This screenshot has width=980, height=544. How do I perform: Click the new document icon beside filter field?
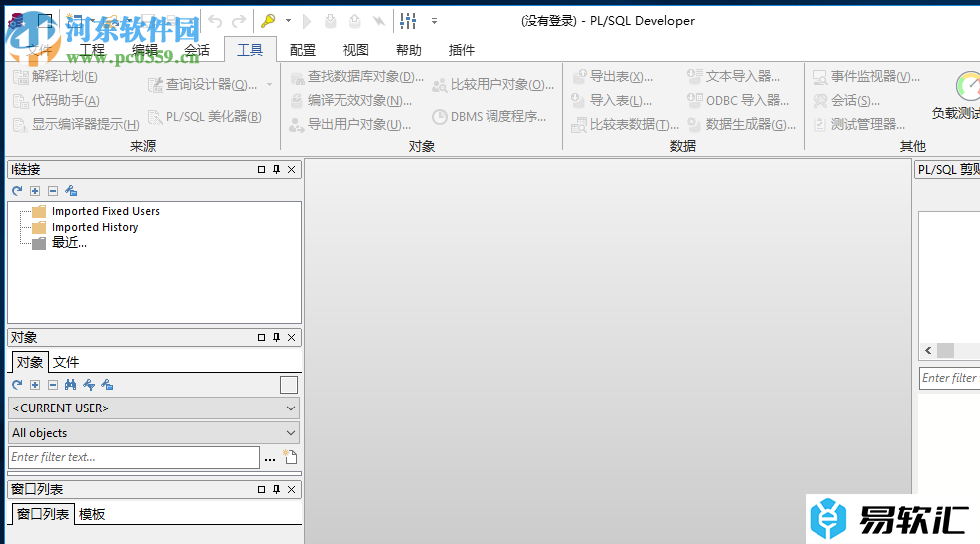click(x=290, y=457)
